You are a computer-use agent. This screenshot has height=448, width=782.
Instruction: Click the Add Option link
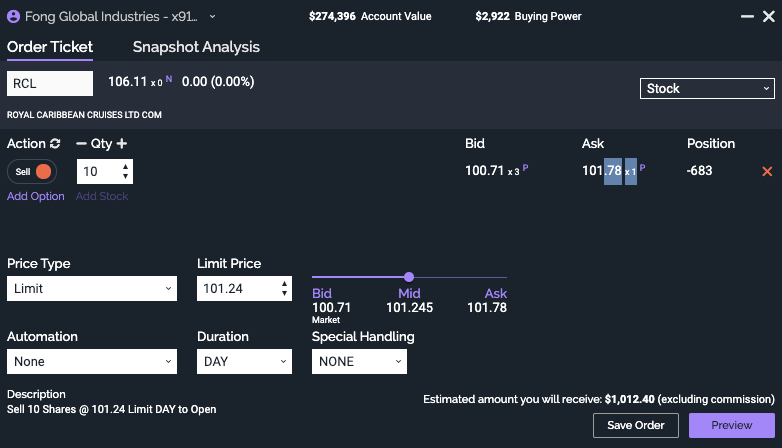coord(36,196)
